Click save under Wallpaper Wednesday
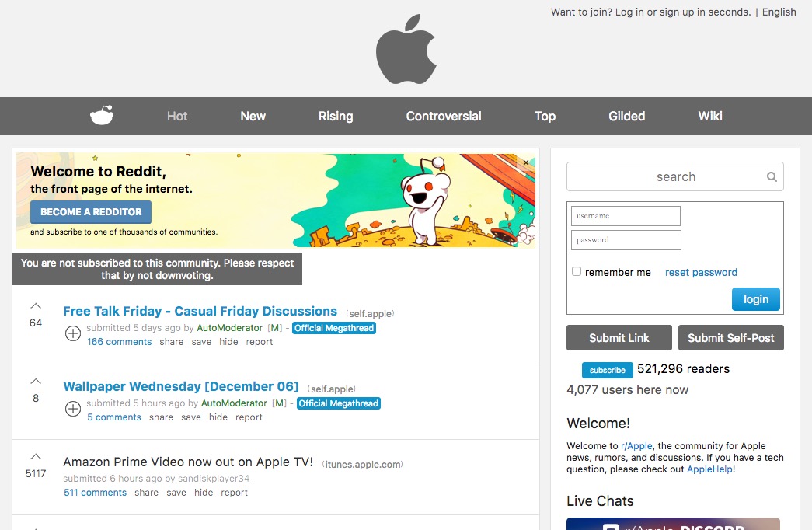The height and width of the screenshot is (530, 812). point(191,417)
